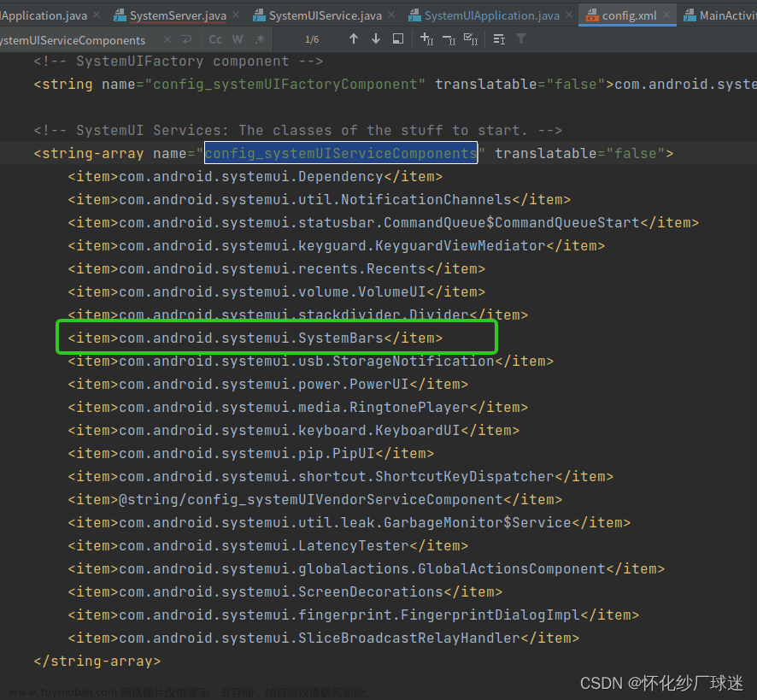757x700 pixels.
Task: Click the FingerprintDialogImpl item line
Action: click(354, 615)
